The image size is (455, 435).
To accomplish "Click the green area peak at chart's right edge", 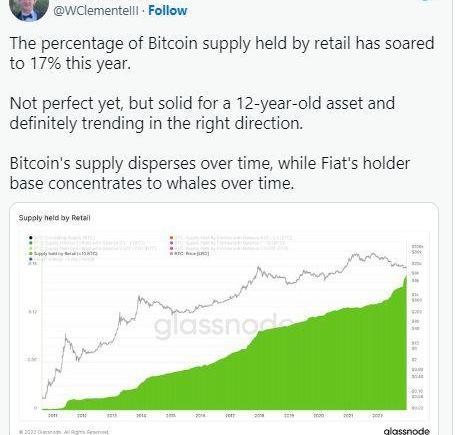I will [x=406, y=277].
